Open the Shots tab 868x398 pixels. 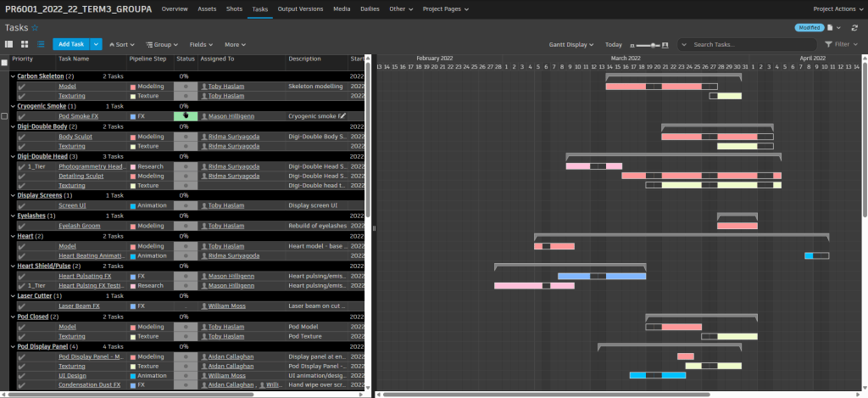coord(234,8)
